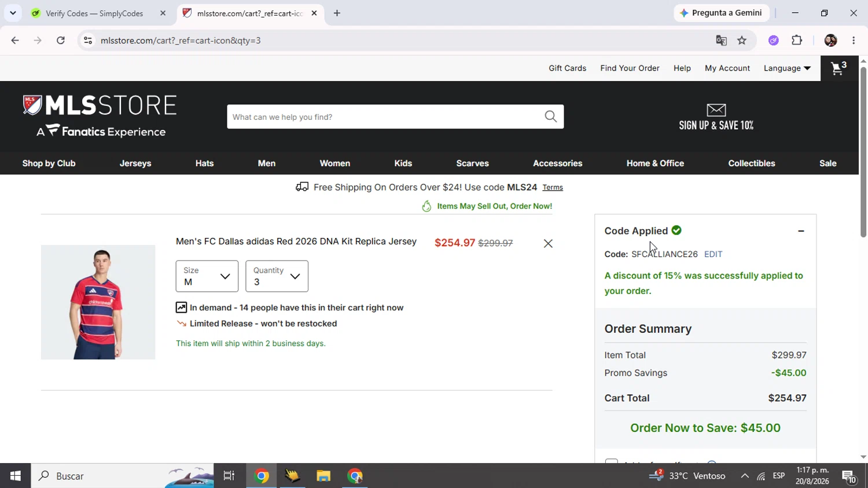
Task: Open the browser extensions puzzle icon
Action: (797, 41)
